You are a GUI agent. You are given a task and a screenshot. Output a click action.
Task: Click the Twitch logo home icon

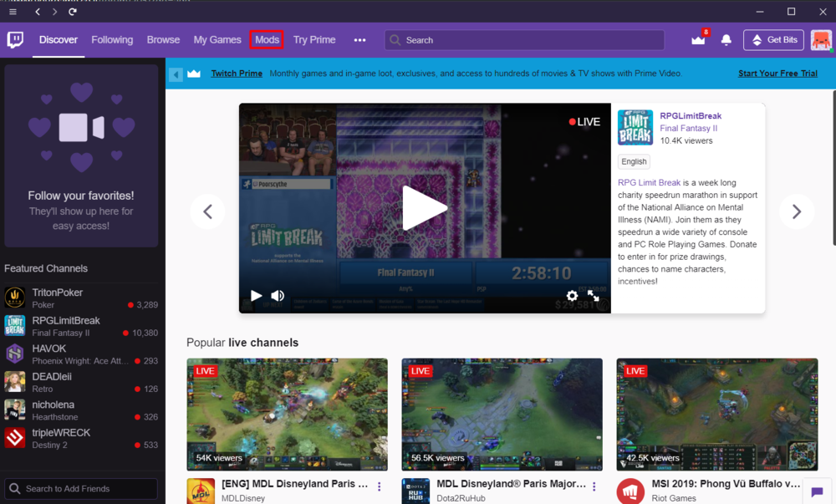(x=15, y=40)
